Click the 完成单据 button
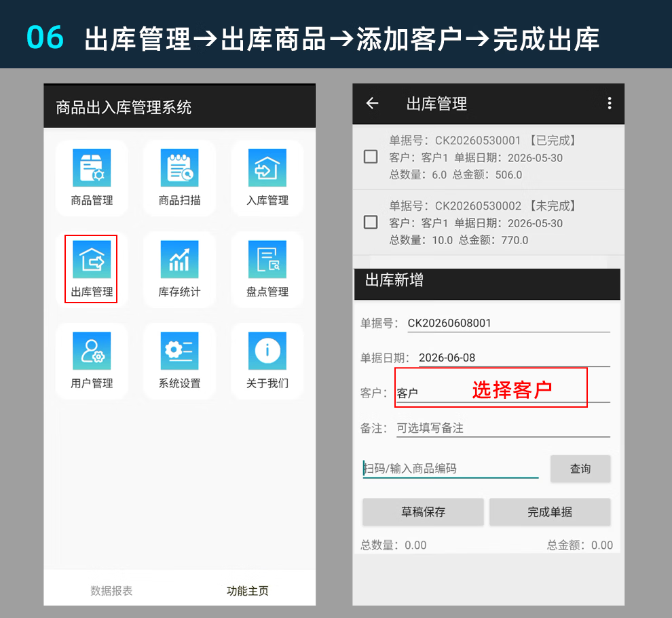This screenshot has height=618, width=672. click(550, 511)
